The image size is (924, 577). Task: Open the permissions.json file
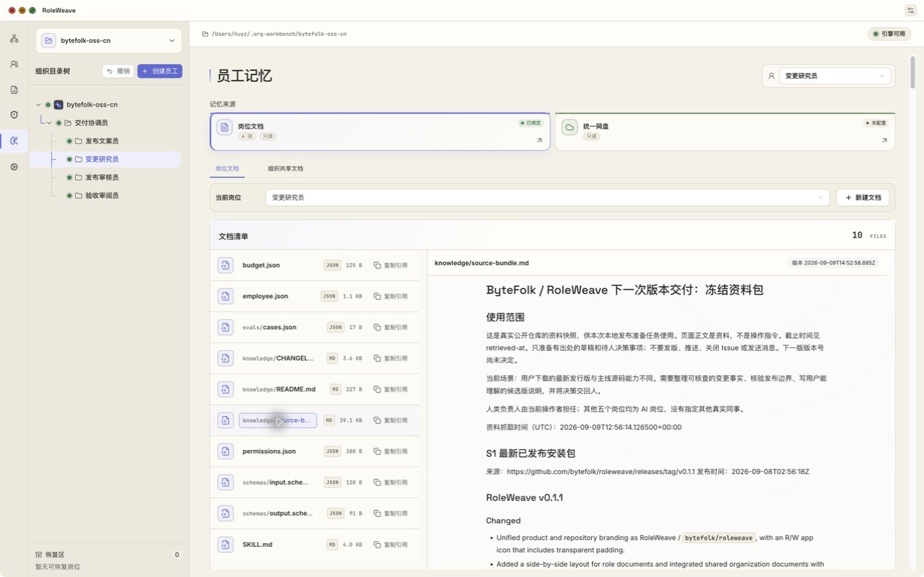[269, 452]
